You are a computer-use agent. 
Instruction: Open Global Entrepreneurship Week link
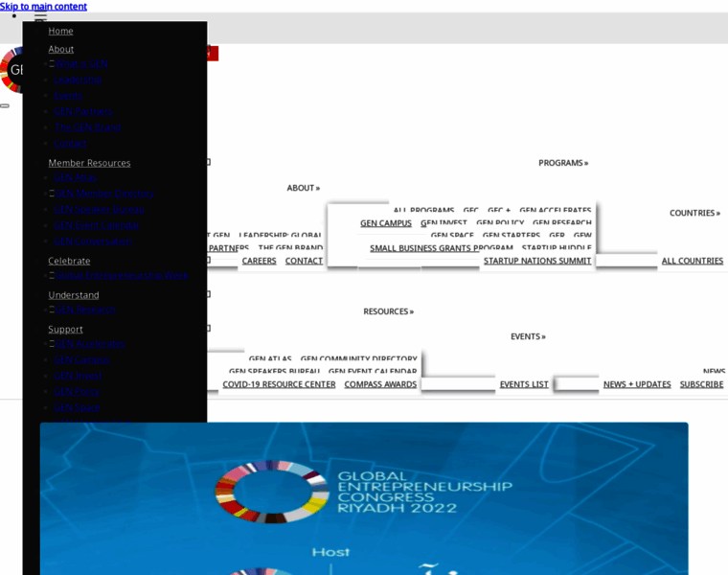(122, 275)
